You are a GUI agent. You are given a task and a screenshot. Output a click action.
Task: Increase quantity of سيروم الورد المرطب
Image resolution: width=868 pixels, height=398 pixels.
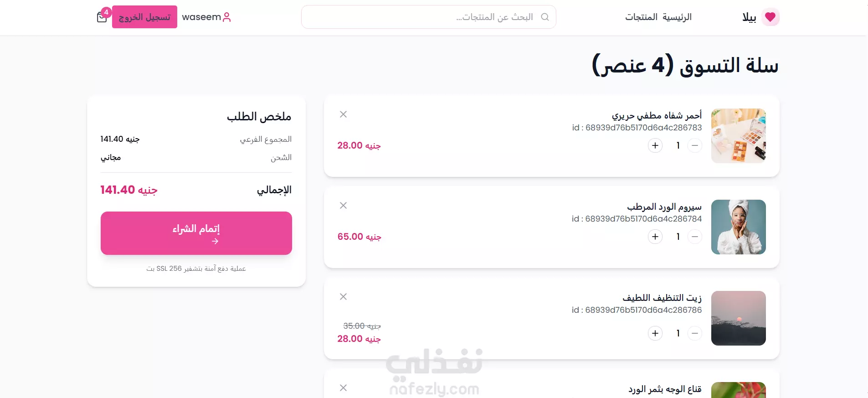point(655,237)
